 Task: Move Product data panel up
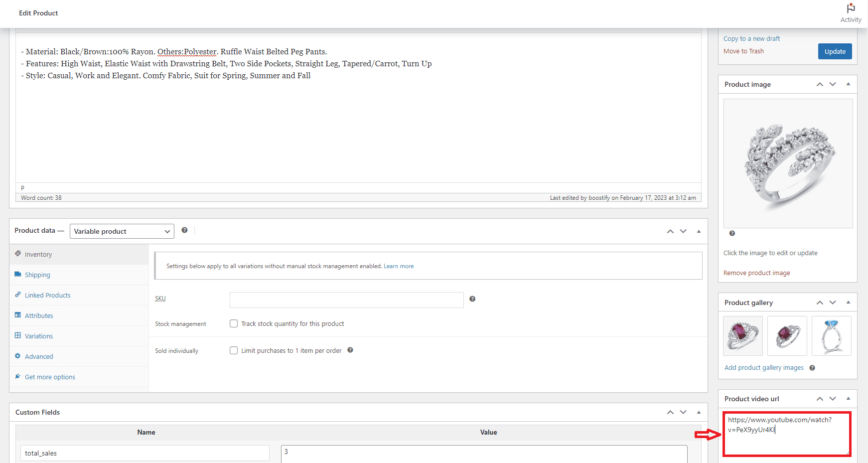coord(670,231)
